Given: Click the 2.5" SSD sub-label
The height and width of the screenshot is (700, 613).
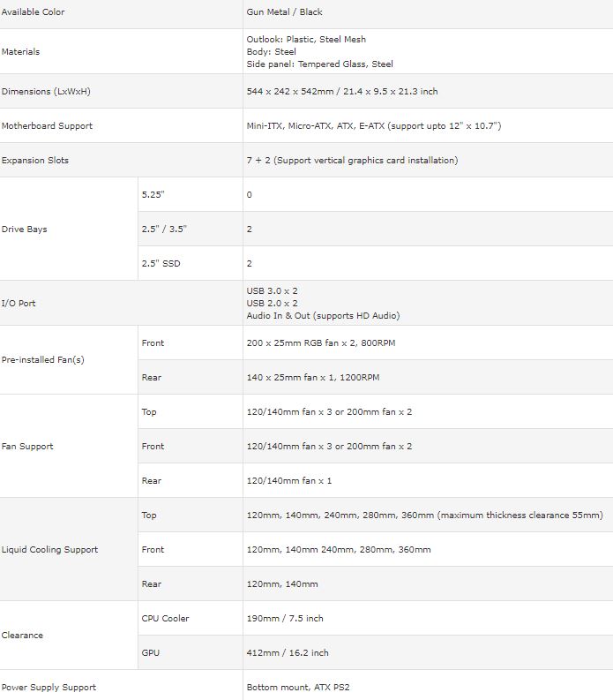Looking at the screenshot, I should tap(161, 263).
